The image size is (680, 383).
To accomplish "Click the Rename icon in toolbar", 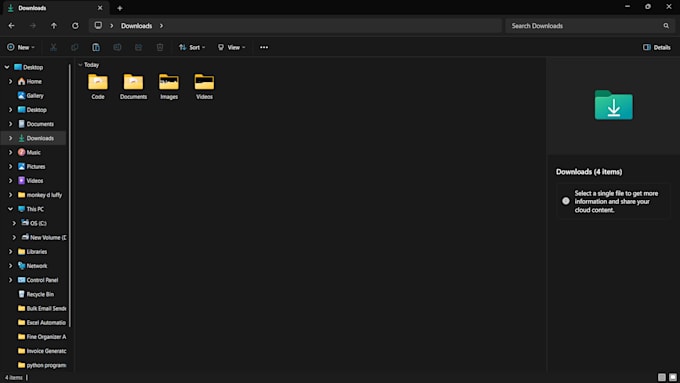I will [x=117, y=47].
